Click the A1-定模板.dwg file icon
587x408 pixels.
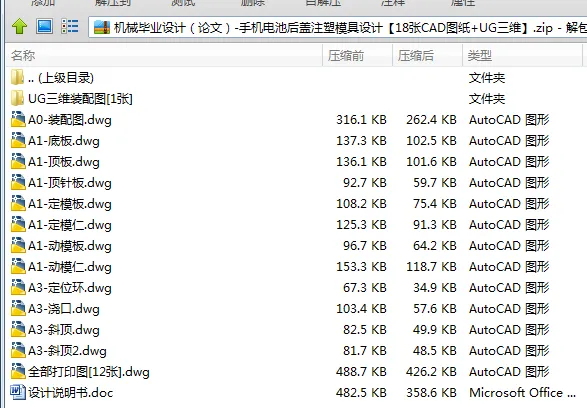point(18,203)
